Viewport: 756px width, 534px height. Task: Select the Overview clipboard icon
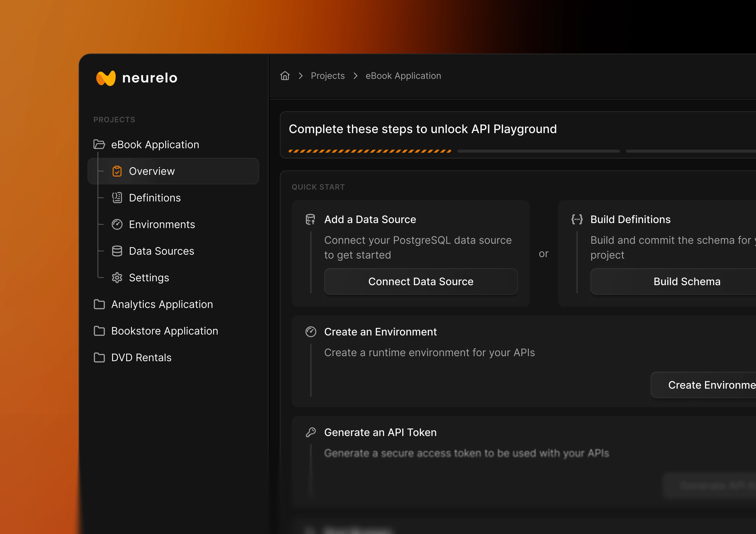[x=117, y=171]
